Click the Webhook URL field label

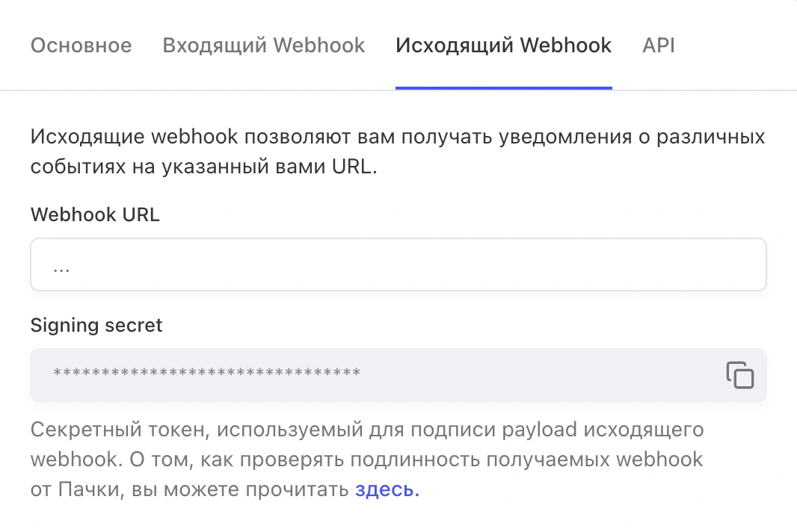point(95,215)
